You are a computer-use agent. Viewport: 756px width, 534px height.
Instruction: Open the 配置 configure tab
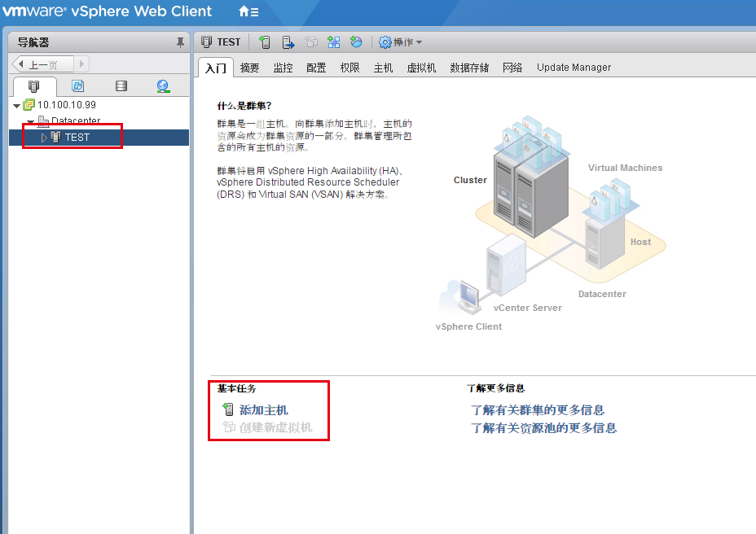316,68
